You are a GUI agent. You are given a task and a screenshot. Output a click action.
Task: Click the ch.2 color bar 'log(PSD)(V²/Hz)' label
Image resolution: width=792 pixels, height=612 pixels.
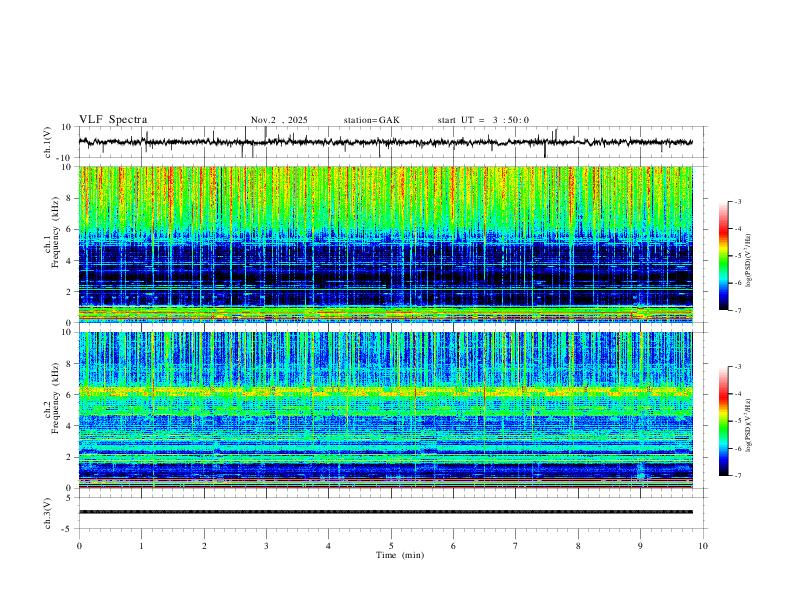[748, 426]
